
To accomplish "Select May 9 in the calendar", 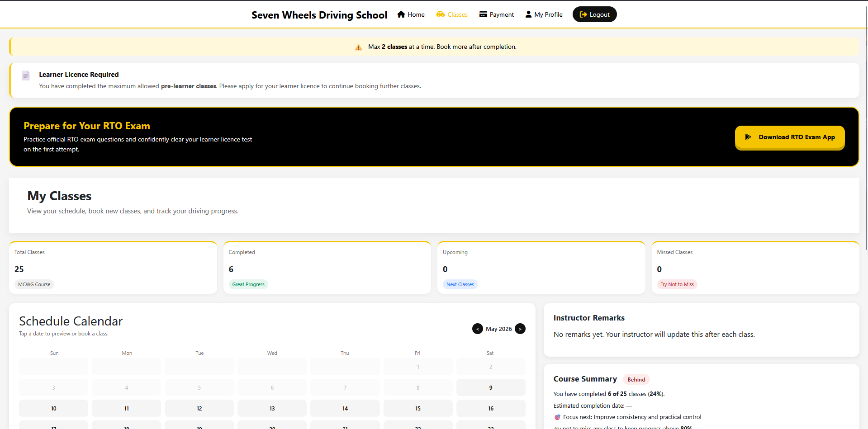I will [491, 388].
